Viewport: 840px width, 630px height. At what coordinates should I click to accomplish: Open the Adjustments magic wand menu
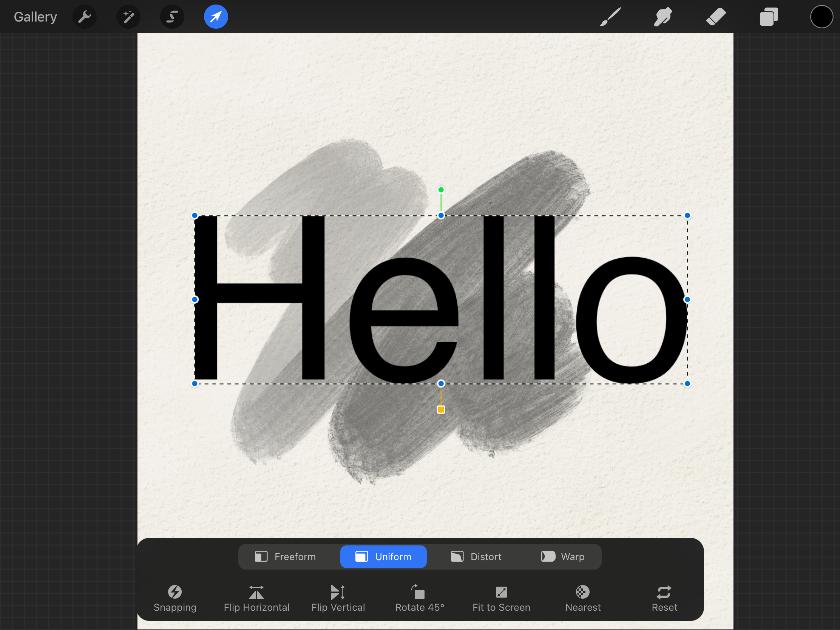point(128,17)
